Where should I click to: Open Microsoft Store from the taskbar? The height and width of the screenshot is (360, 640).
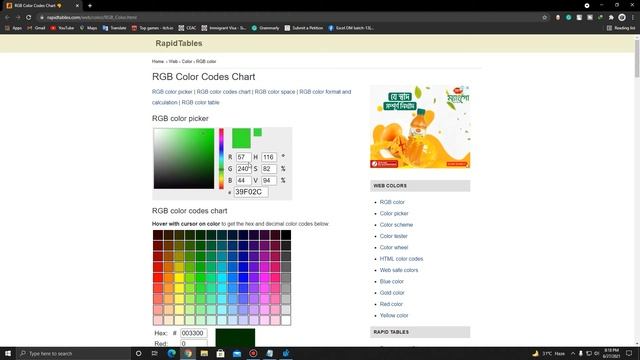(x=220, y=353)
